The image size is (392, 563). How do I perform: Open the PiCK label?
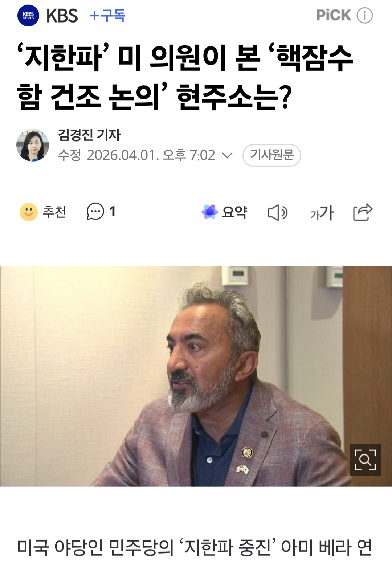pyautogui.click(x=334, y=15)
